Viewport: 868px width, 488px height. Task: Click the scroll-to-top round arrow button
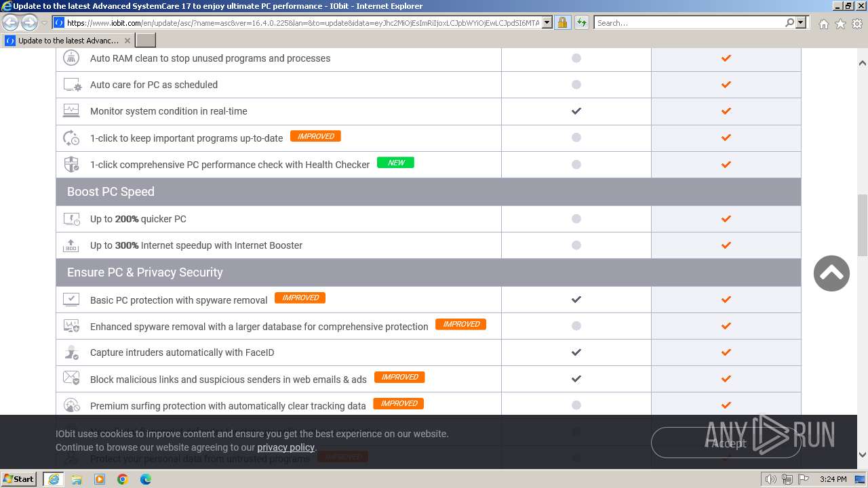click(x=831, y=273)
